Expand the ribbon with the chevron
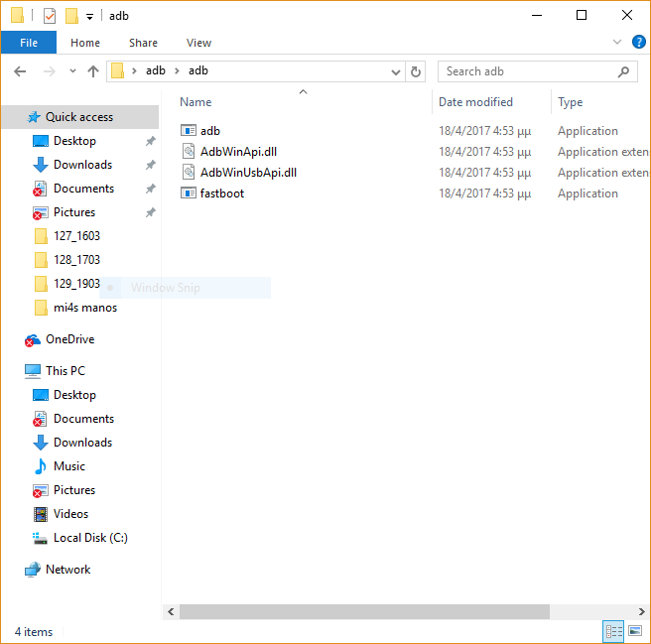Viewport: 651px width, 644px height. coord(616,43)
